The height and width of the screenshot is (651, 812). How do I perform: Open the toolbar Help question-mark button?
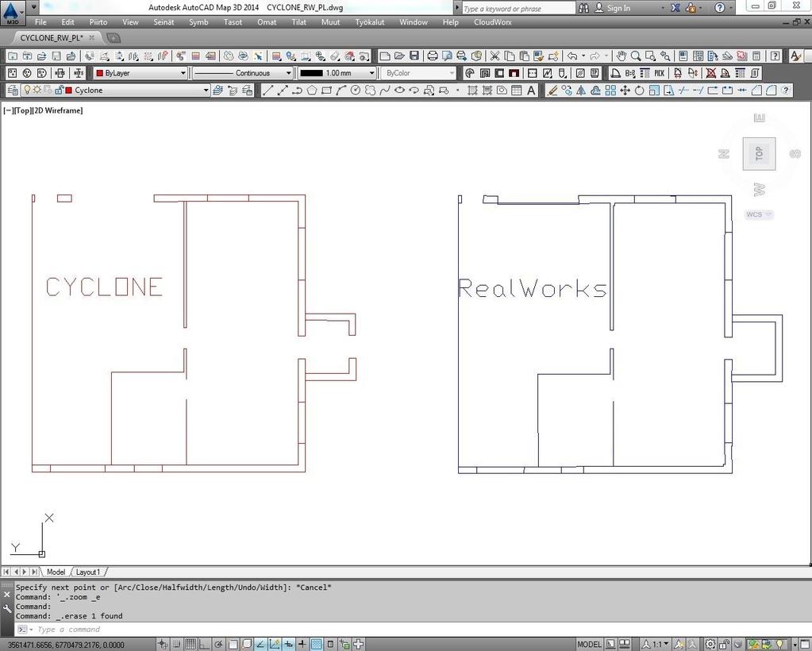775,56
